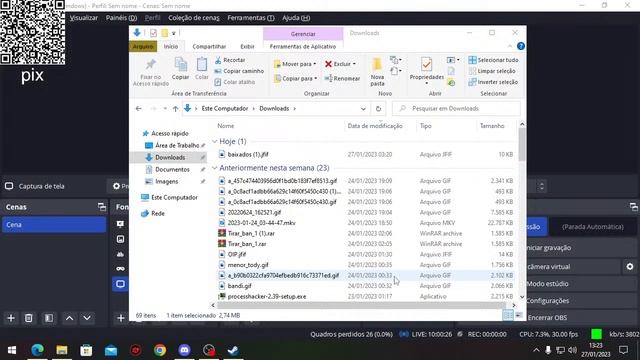Open the Copiar para dropdown

[296, 78]
